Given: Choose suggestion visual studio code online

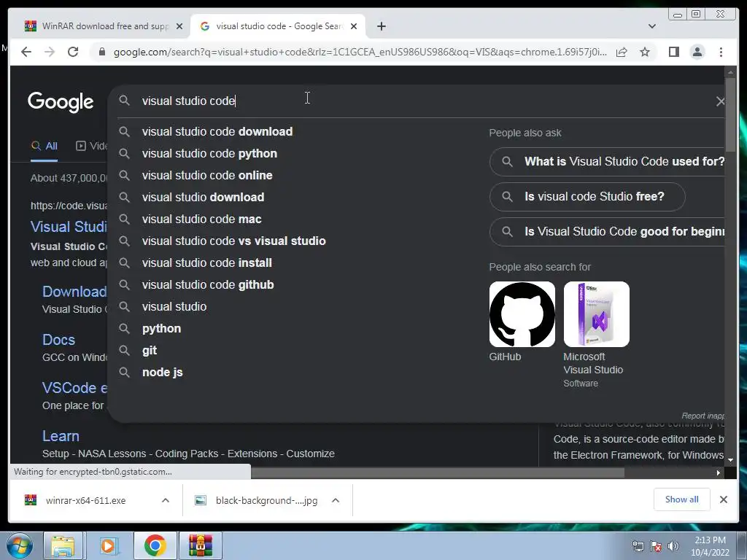Looking at the screenshot, I should 207,175.
